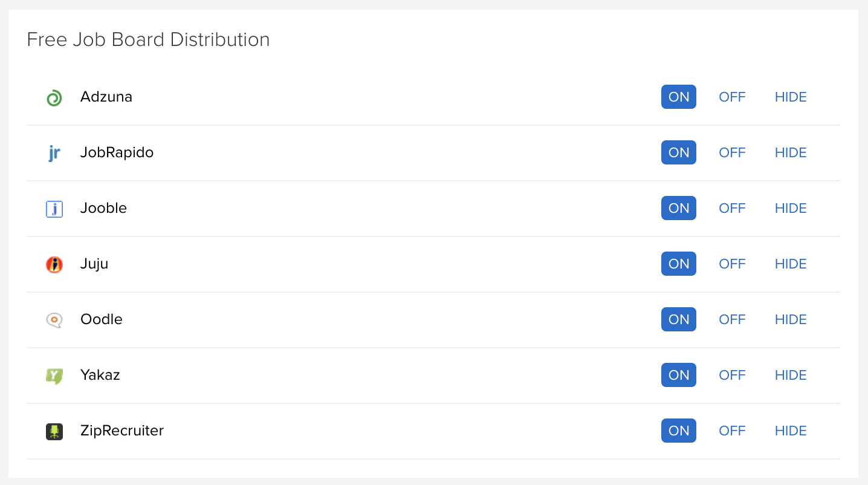868x485 pixels.
Task: Click the Yakaz board name
Action: point(100,375)
